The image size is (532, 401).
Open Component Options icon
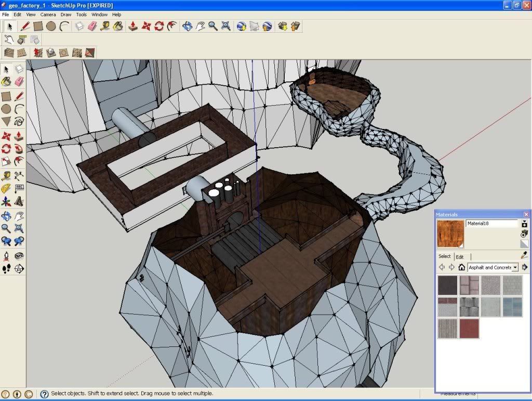[22, 40]
